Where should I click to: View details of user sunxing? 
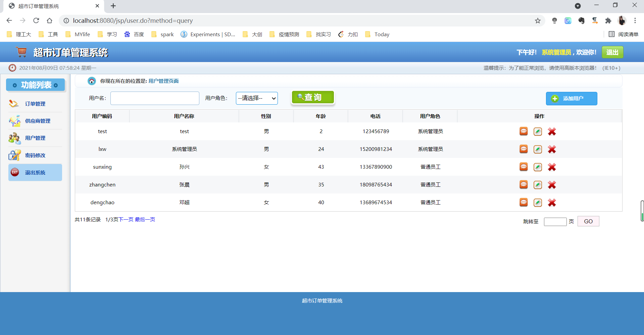524,167
